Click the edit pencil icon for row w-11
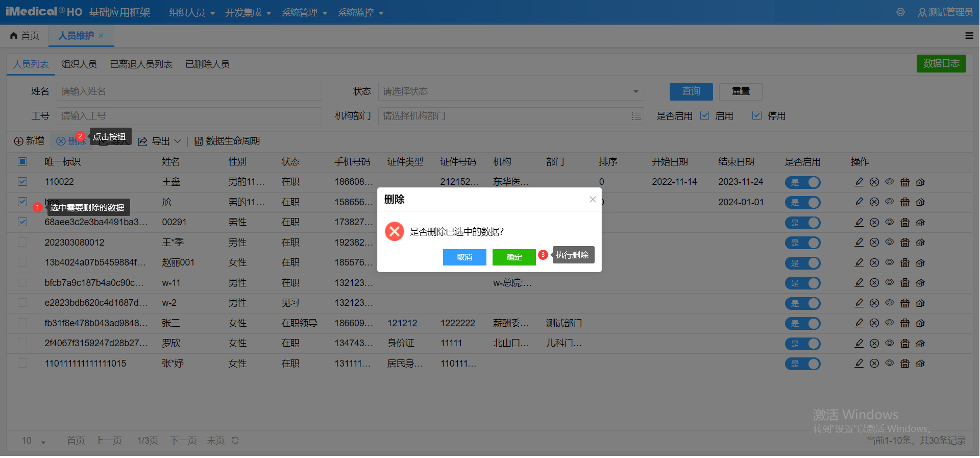Viewport: 980px width, 458px height. tap(859, 283)
